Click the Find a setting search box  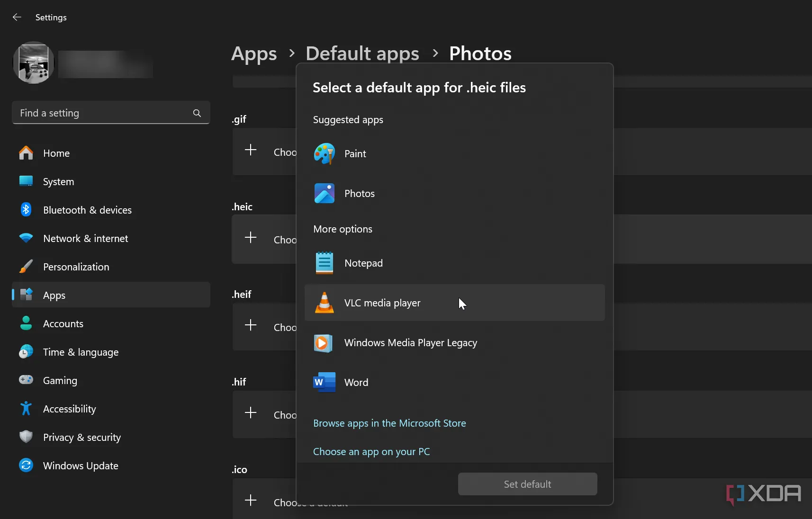pyautogui.click(x=111, y=113)
